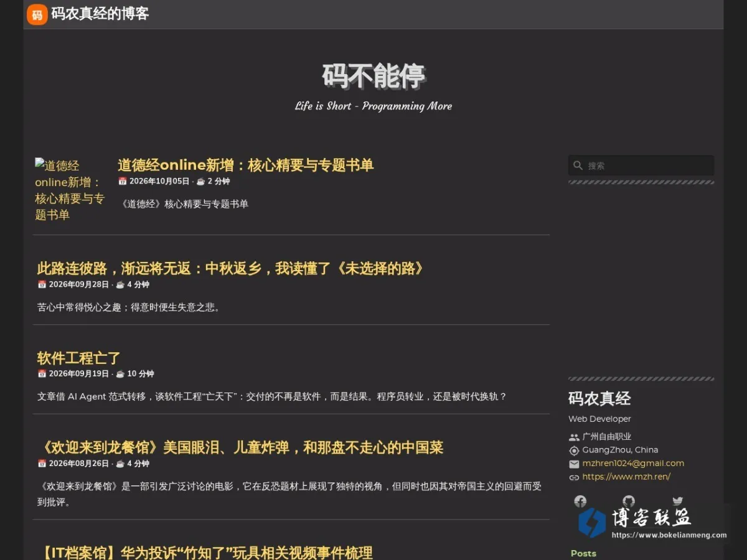Focus the 搜索 search input field
This screenshot has width=747, height=560.
641,166
